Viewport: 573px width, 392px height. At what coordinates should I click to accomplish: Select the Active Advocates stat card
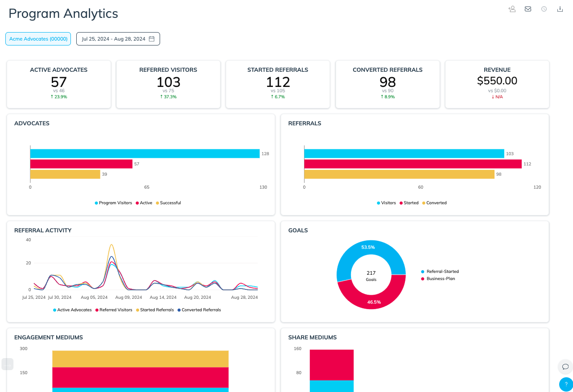58,84
